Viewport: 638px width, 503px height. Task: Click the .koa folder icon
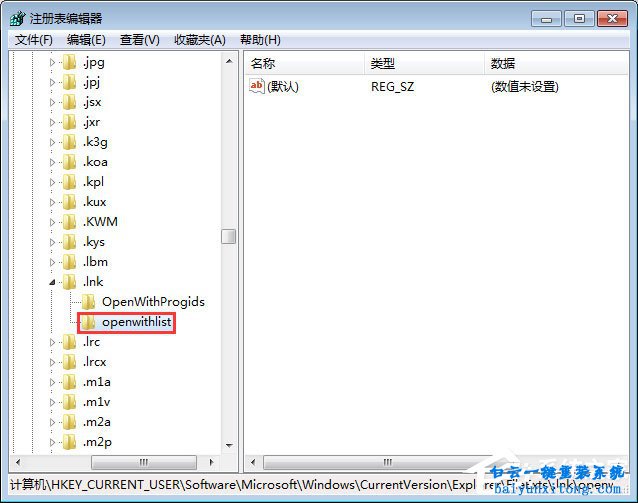point(70,162)
